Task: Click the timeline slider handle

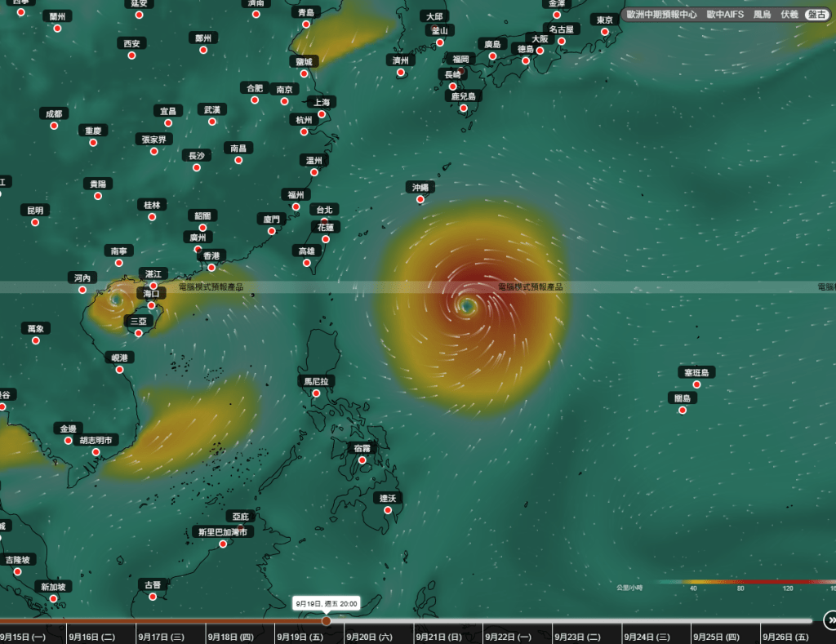Action: pos(327,620)
